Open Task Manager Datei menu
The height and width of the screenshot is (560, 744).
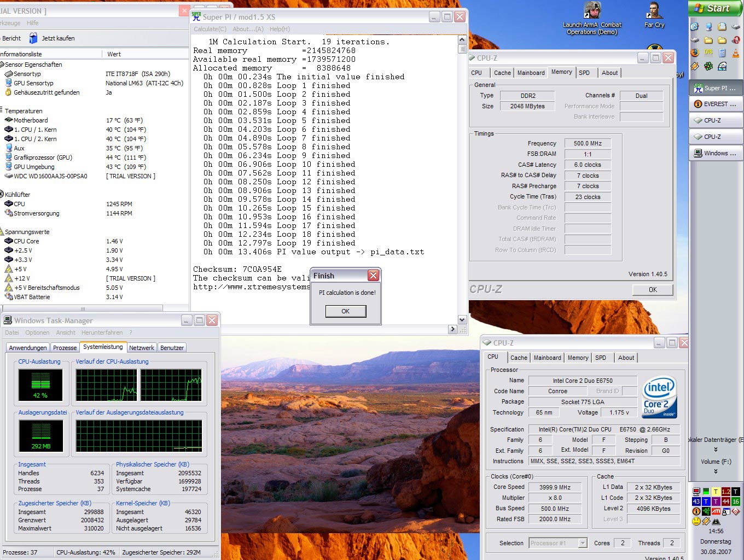(11, 332)
